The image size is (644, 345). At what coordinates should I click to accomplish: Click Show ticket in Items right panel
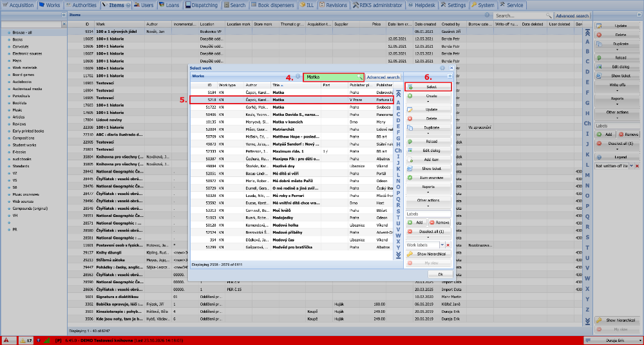[618, 75]
